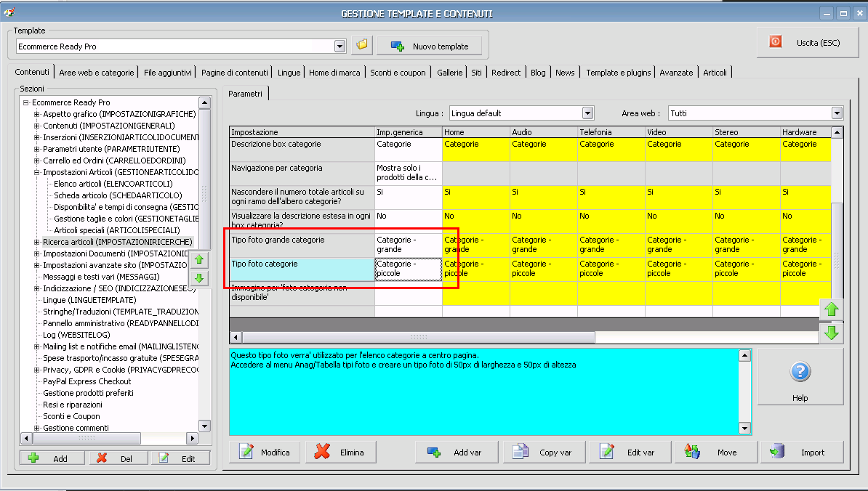Expand the Ricerca articoli tree node
Viewport: 868px width, 491px height.
37,242
